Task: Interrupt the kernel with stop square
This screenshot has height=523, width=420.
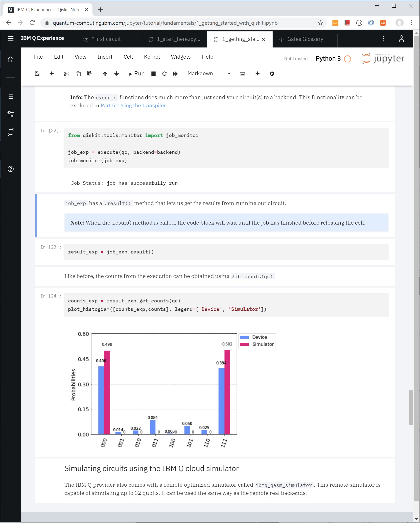Action: coord(153,74)
